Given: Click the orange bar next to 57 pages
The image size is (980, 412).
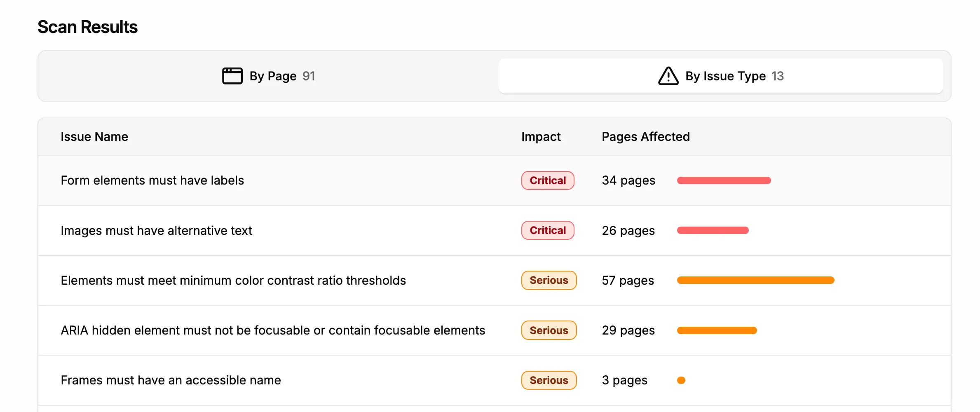Looking at the screenshot, I should point(755,280).
